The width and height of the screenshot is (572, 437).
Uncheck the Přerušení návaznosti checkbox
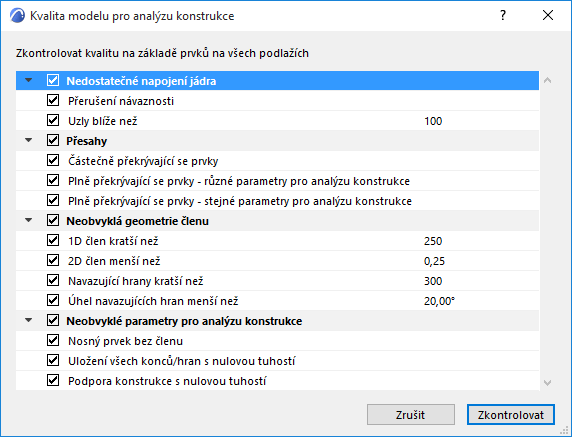point(53,100)
